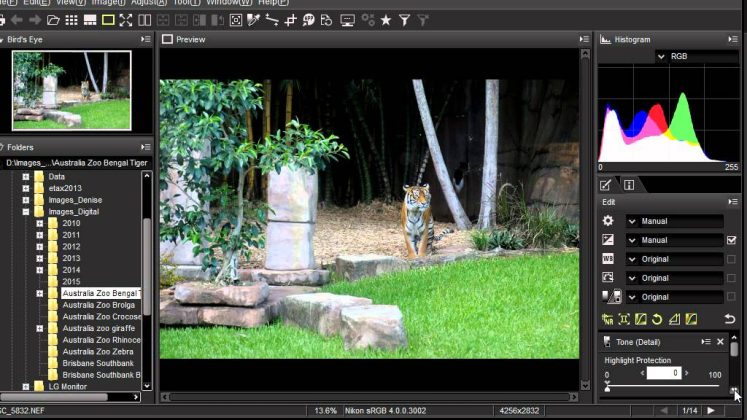Select the single image viewer mode
This screenshot has height=420, width=747.
coord(108,20)
